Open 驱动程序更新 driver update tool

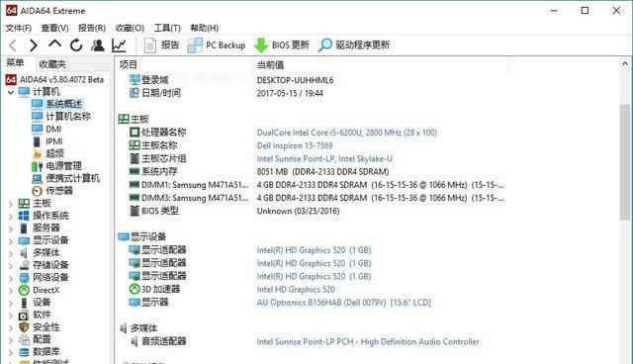click(354, 45)
